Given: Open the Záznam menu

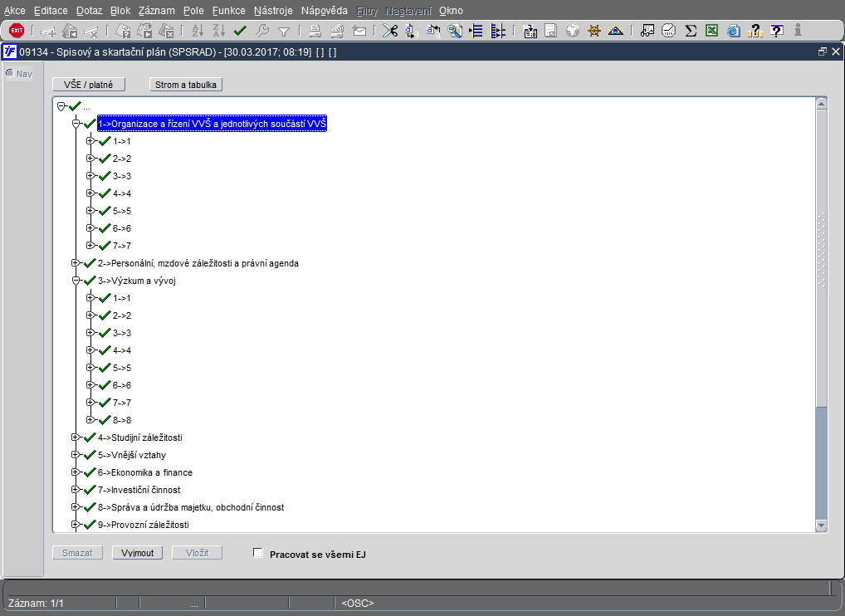Looking at the screenshot, I should tap(156, 11).
